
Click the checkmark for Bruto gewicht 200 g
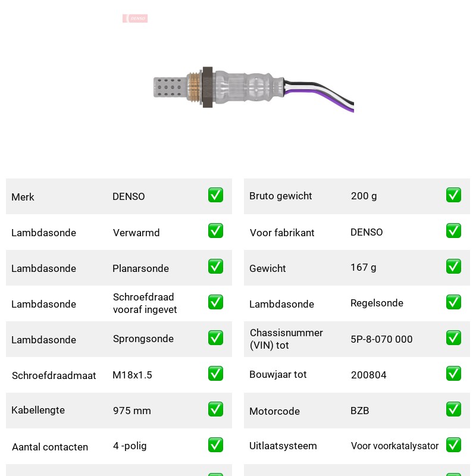pos(453,195)
